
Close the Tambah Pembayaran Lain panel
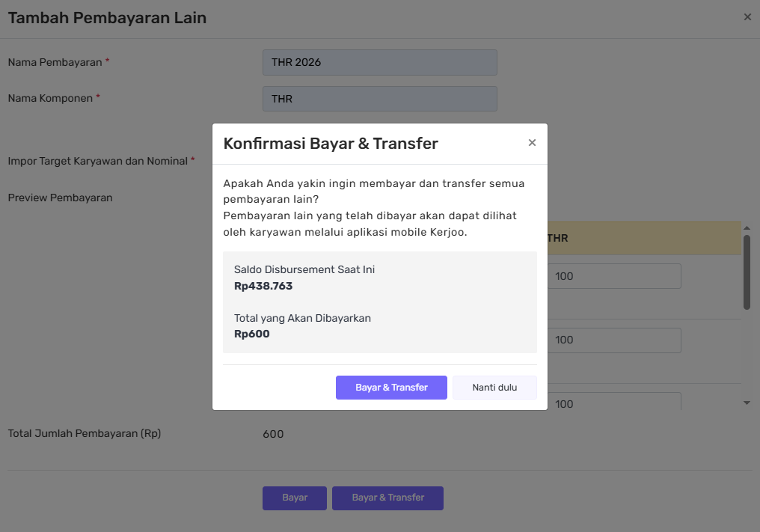tap(747, 17)
